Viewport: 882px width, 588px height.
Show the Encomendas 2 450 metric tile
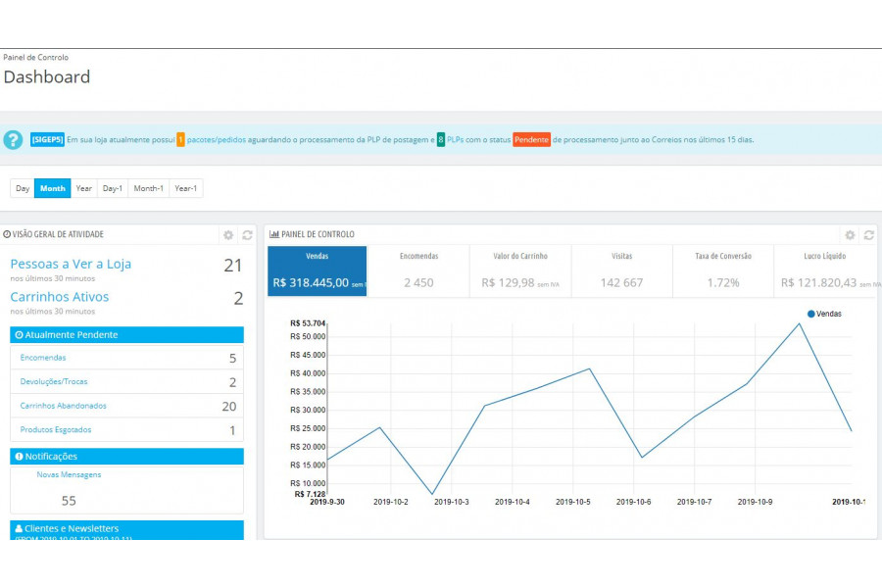(x=418, y=271)
